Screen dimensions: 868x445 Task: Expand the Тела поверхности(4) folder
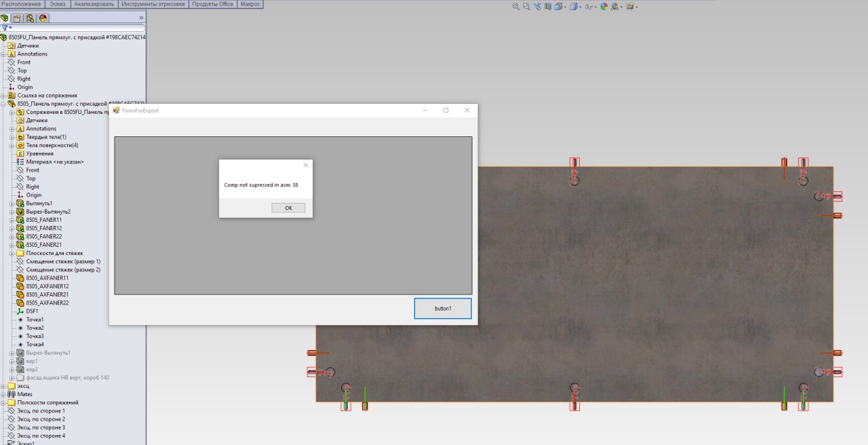[x=12, y=145]
